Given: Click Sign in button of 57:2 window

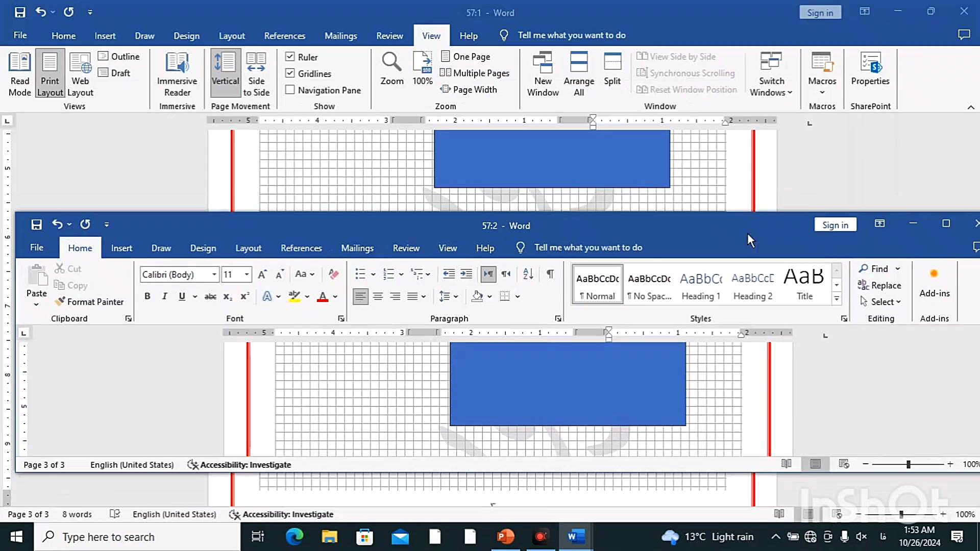Looking at the screenshot, I should coord(835,225).
